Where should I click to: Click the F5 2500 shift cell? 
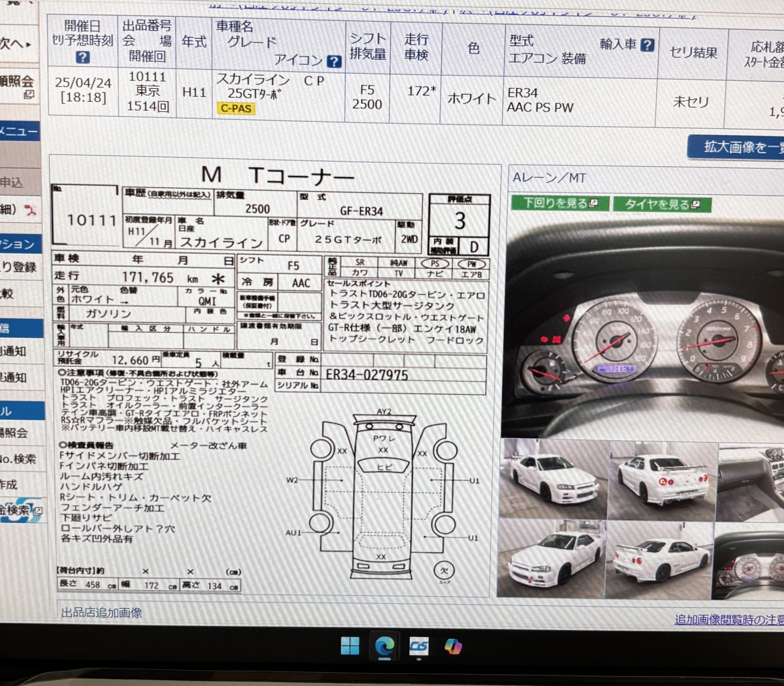pos(367,97)
